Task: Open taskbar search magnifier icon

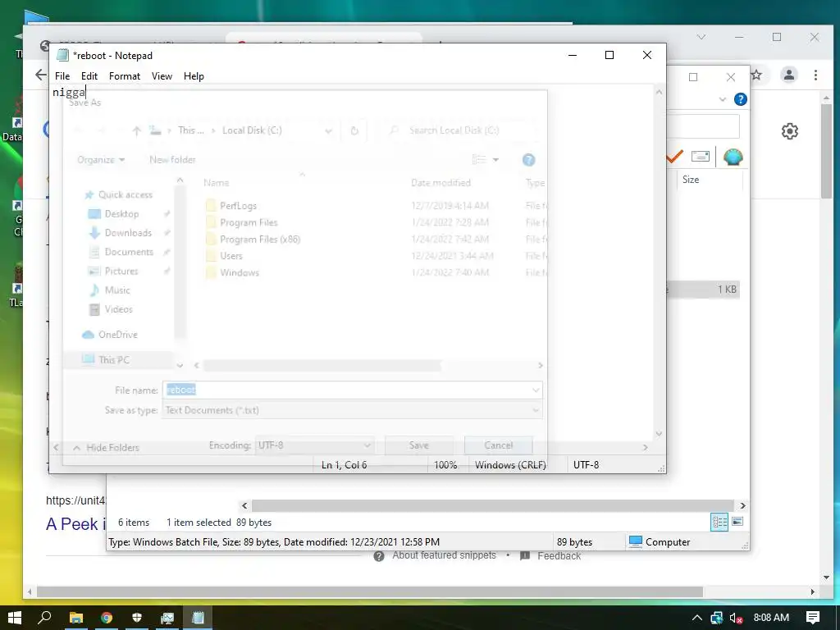Action: (44, 618)
